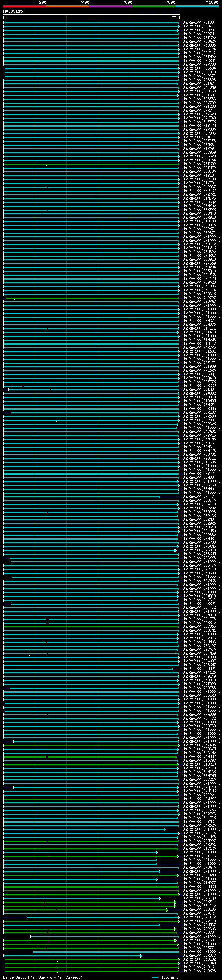The width and height of the screenshot is (222, 980).
Task: Click the alignment arrowhead for UniRef100_B5X8J7
Action: 142,956
